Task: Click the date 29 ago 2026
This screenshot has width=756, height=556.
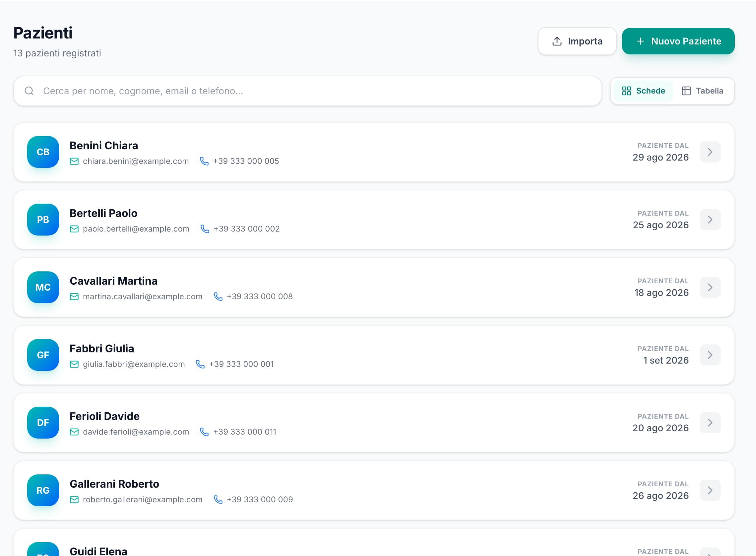Action: pyautogui.click(x=661, y=157)
